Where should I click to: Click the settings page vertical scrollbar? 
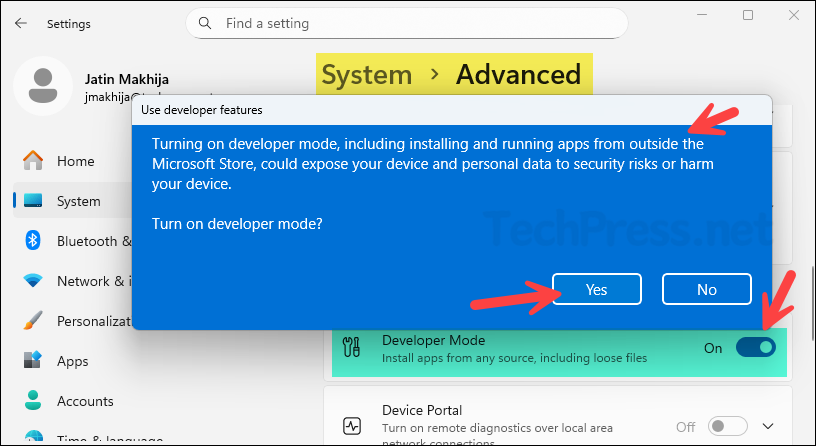tap(812, 304)
